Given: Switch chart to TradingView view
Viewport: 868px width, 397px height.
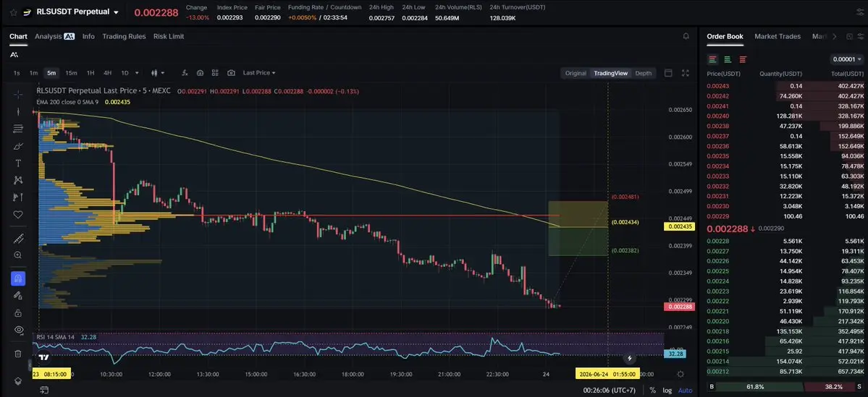Looking at the screenshot, I should tap(610, 73).
